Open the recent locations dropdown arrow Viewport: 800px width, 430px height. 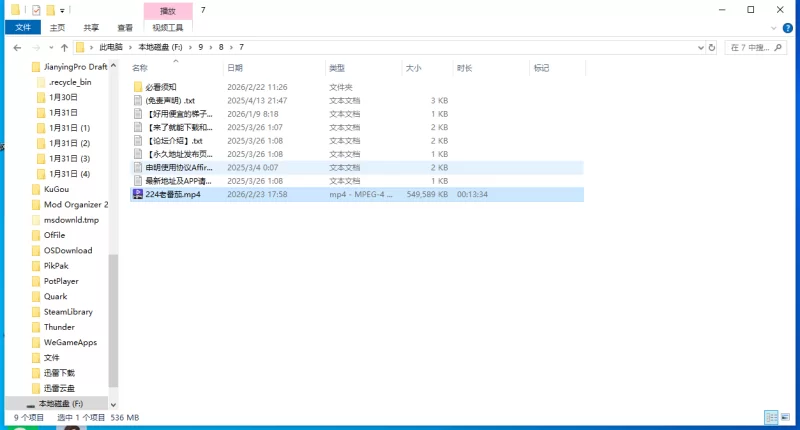pyautogui.click(x=51, y=47)
